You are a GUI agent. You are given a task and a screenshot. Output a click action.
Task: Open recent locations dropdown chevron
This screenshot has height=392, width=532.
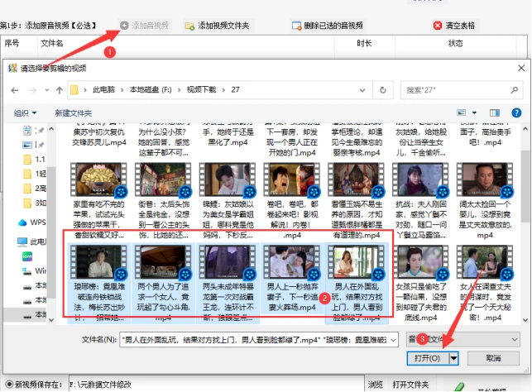click(47, 90)
